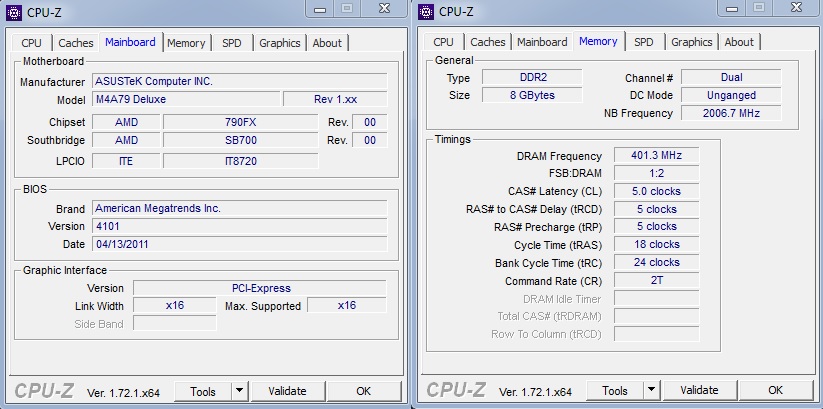Open the SPD tab in left window
Screen dimensions: 823x409
(x=231, y=43)
